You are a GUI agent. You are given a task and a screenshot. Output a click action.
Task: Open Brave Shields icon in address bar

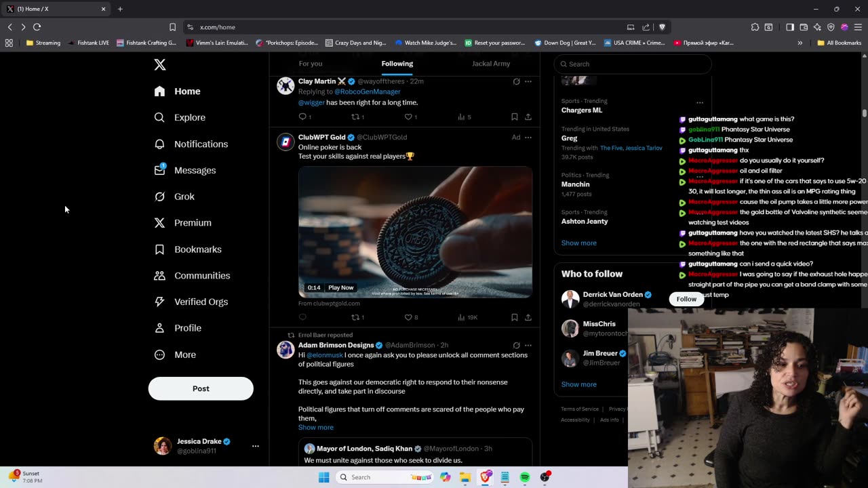tap(663, 27)
